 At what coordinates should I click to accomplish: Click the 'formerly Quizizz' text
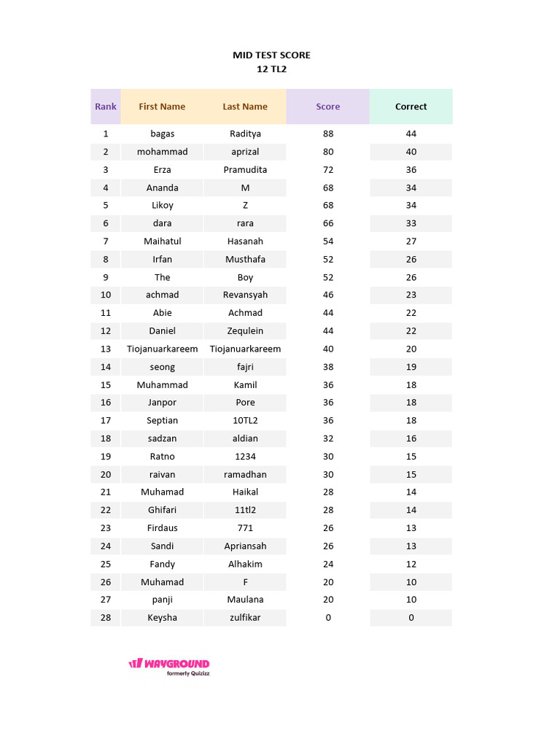[x=188, y=673]
